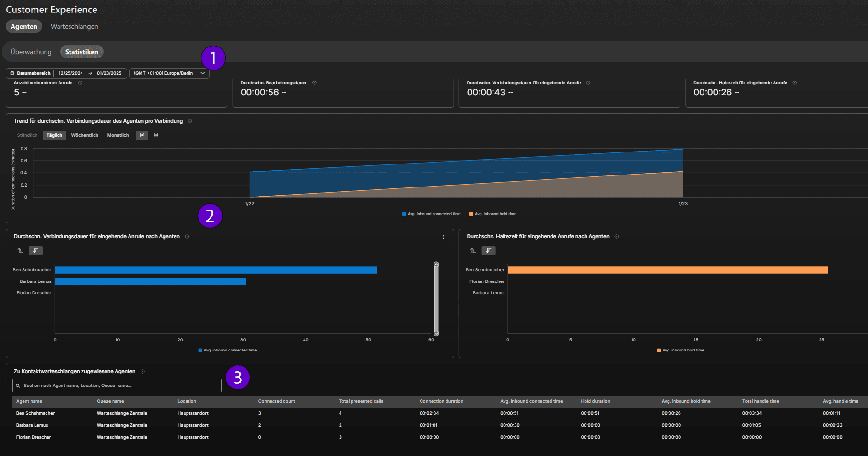Sort by Avg. inbound hold time column header

pyautogui.click(x=686, y=401)
